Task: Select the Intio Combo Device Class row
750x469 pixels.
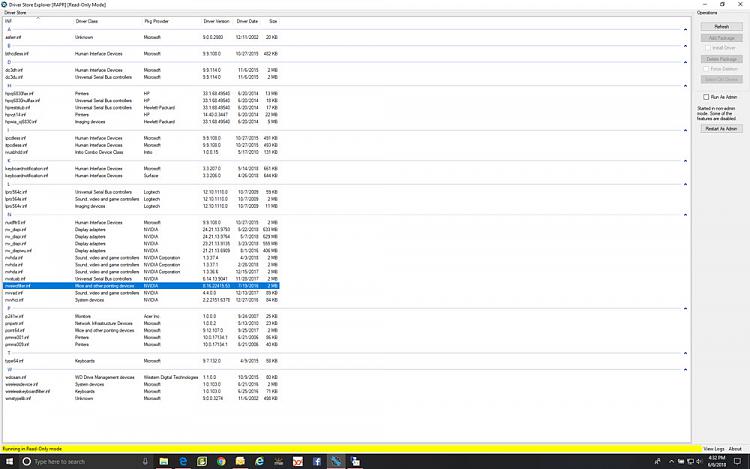Action: pyautogui.click(x=141, y=152)
